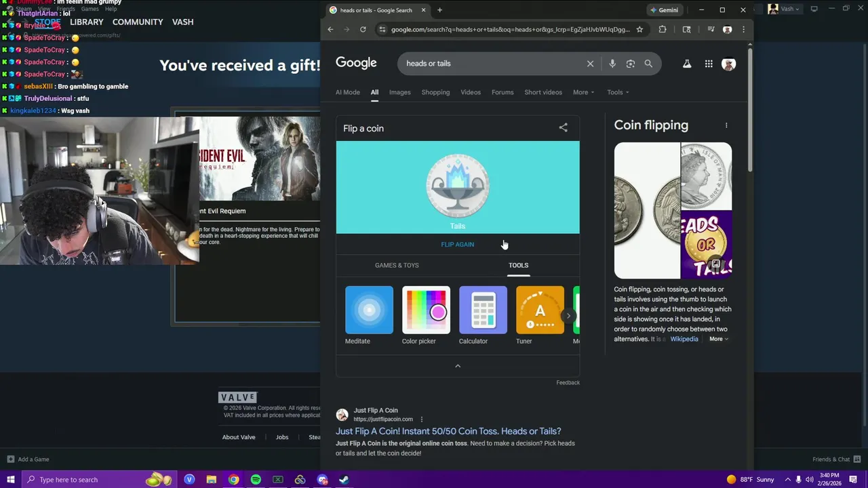Screen dimensions: 868x488
Task: Open the quarter coin image thumbnail
Action: pyautogui.click(x=647, y=210)
